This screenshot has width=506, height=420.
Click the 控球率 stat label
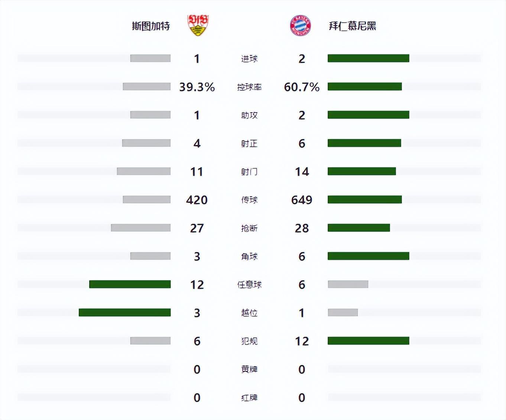tap(249, 87)
